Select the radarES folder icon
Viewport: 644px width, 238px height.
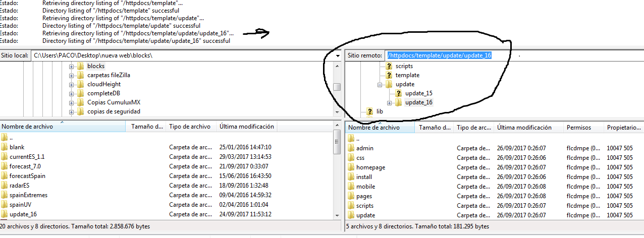click(5, 186)
